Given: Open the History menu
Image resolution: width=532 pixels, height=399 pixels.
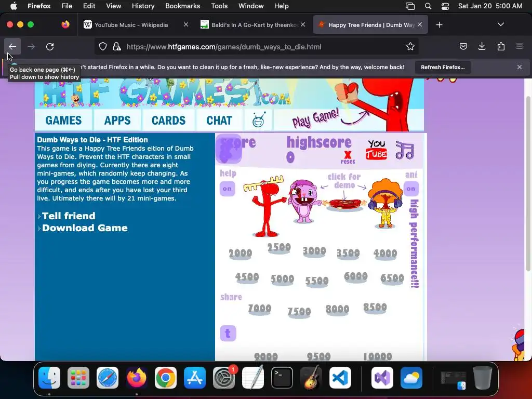Looking at the screenshot, I should pyautogui.click(x=143, y=6).
